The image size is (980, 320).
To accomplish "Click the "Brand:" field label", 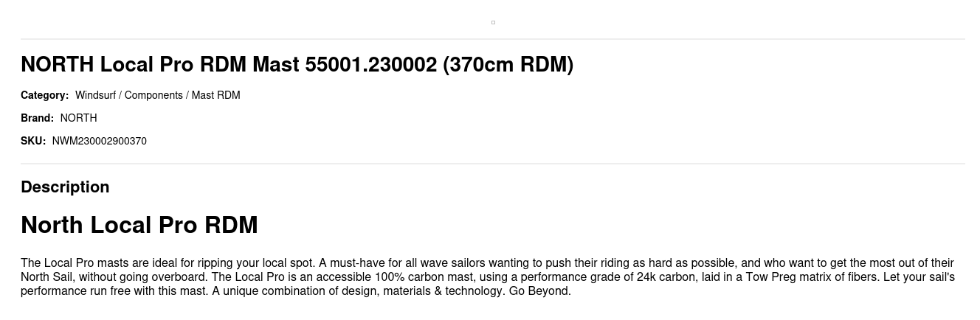I will [x=37, y=118].
